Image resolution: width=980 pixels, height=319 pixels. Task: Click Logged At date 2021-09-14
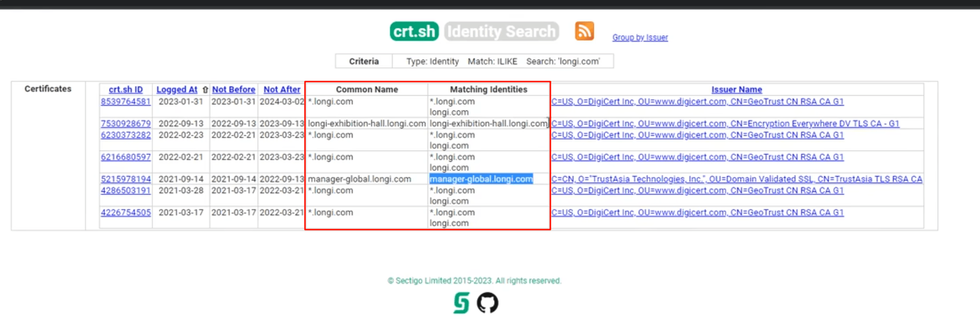pos(181,179)
